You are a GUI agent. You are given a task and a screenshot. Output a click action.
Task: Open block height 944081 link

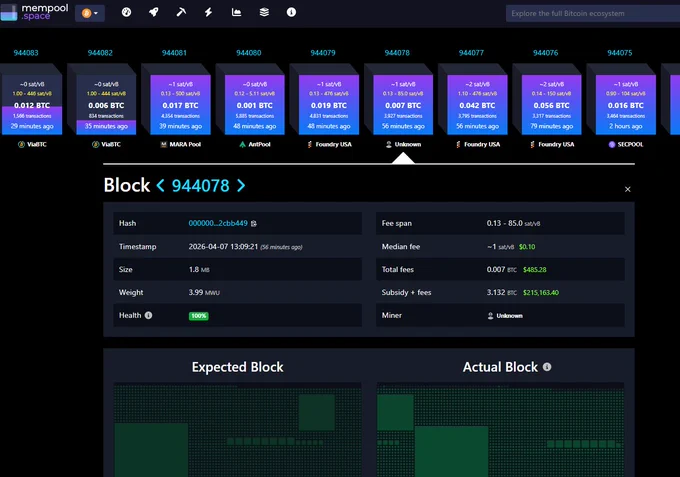point(174,53)
